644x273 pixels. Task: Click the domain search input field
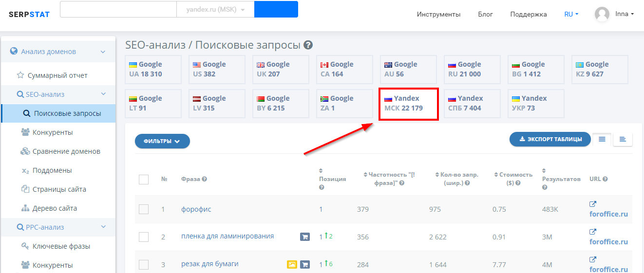(x=118, y=9)
